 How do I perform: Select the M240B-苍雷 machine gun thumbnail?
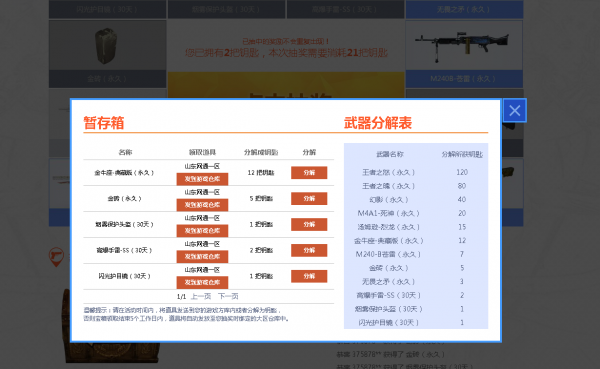click(464, 46)
